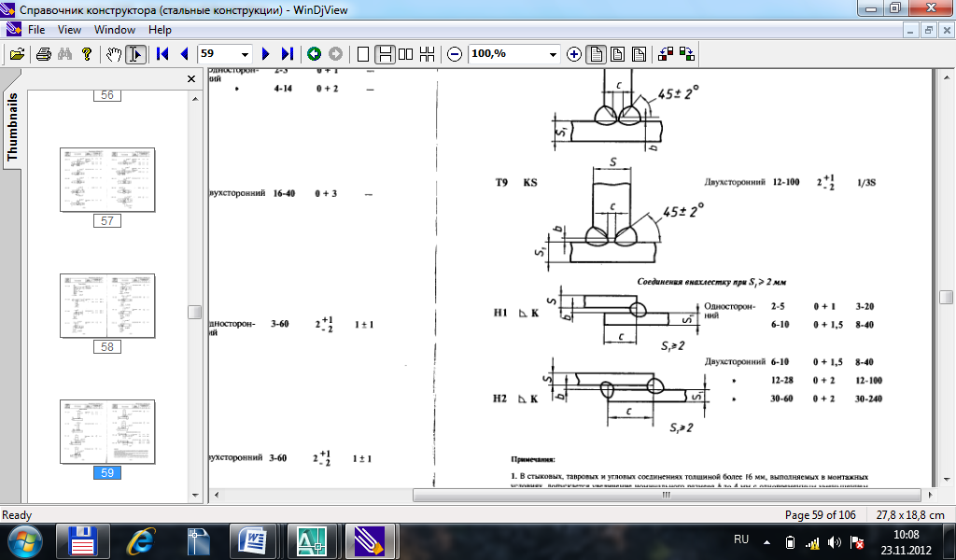
Task: Open the Window menu
Action: [x=115, y=29]
